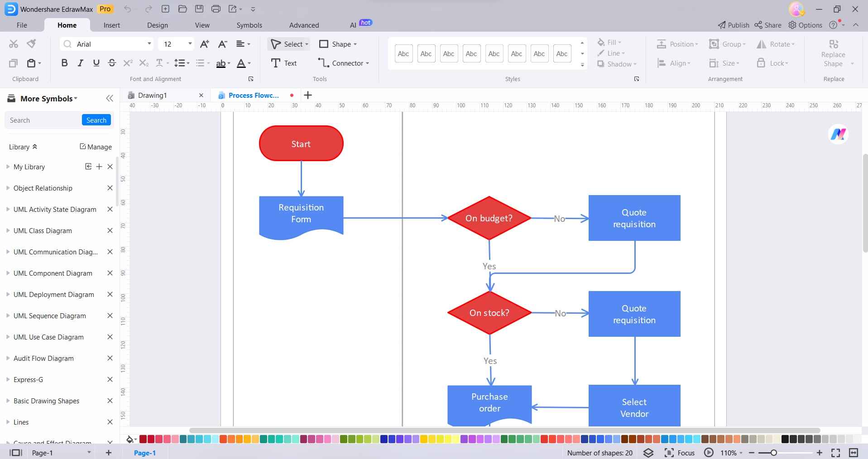This screenshot has width=868, height=459.
Task: Open Replace Shape
Action: tap(833, 54)
